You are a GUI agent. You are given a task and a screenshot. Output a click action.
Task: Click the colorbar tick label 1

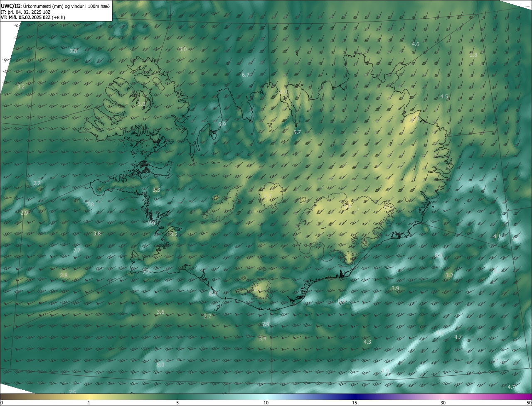89,403
